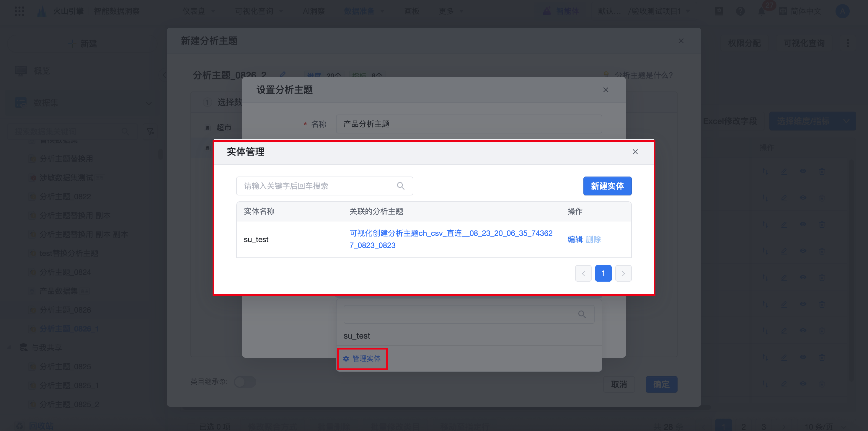This screenshot has width=868, height=431.
Task: Click the dataset filter funnel icon
Action: (150, 131)
